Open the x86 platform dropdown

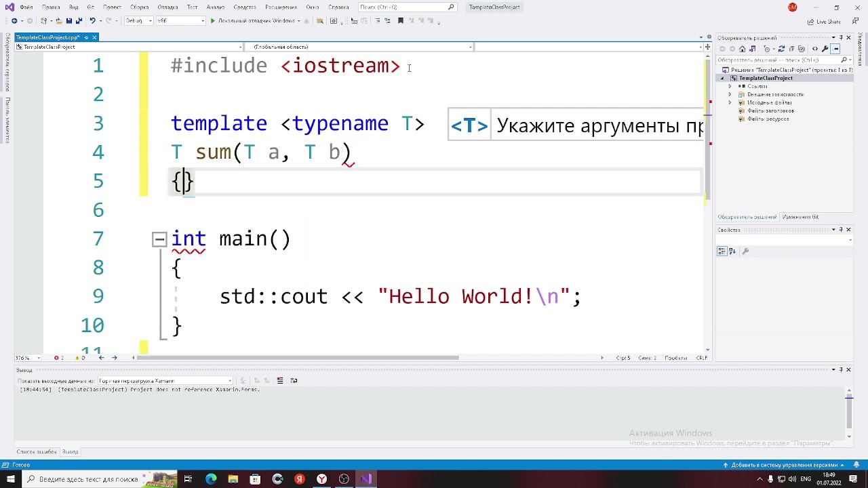180,21
